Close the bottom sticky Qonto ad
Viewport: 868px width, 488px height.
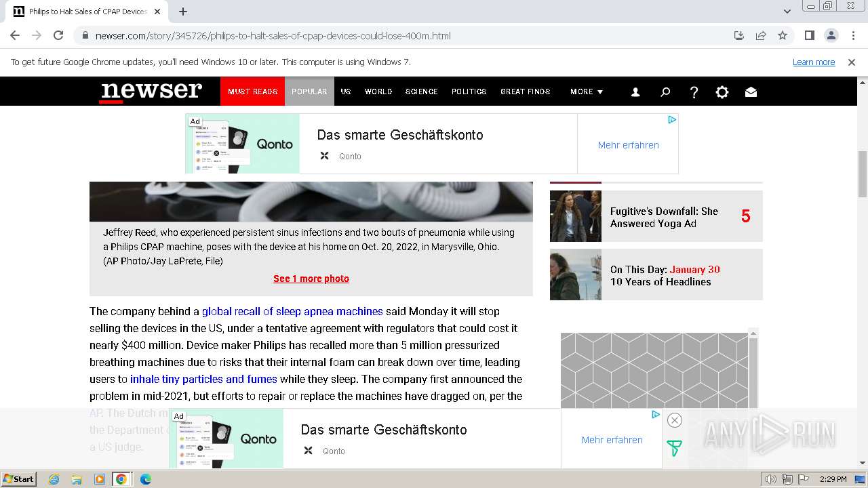coord(674,420)
